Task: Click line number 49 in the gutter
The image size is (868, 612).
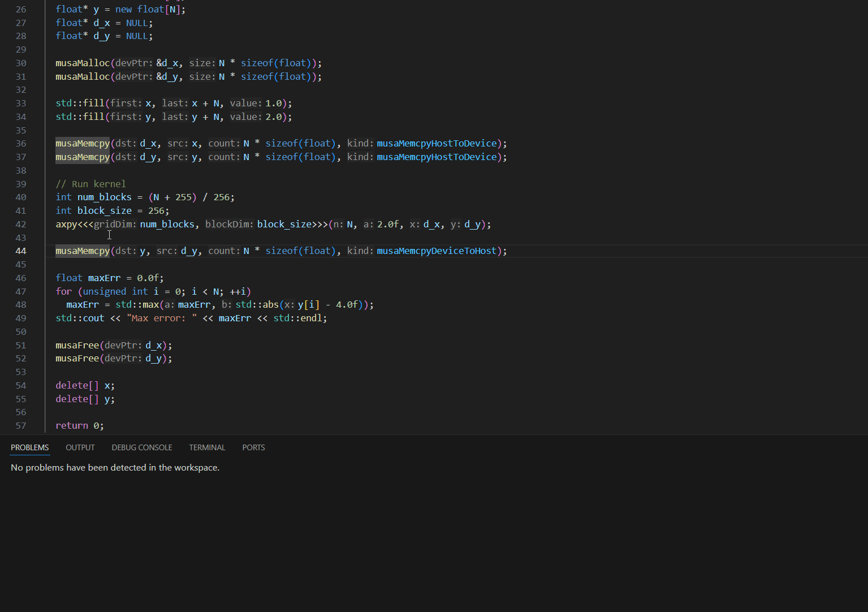Action: tap(21, 318)
